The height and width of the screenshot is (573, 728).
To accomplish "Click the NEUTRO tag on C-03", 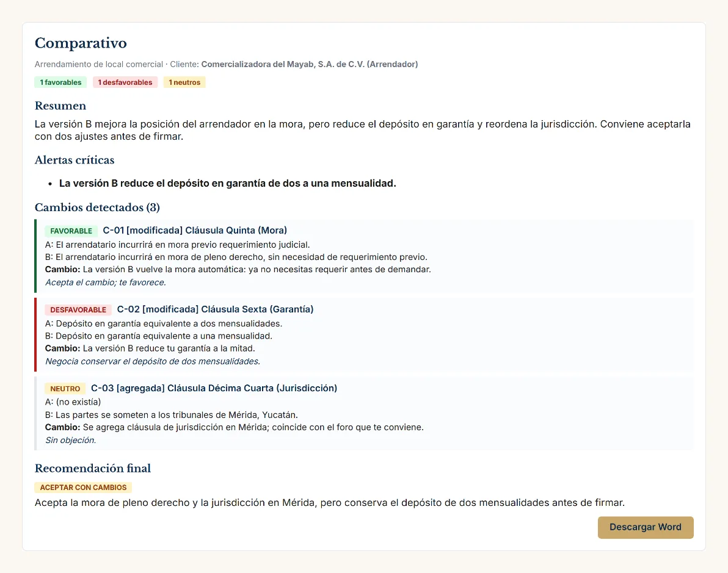I will tap(65, 388).
